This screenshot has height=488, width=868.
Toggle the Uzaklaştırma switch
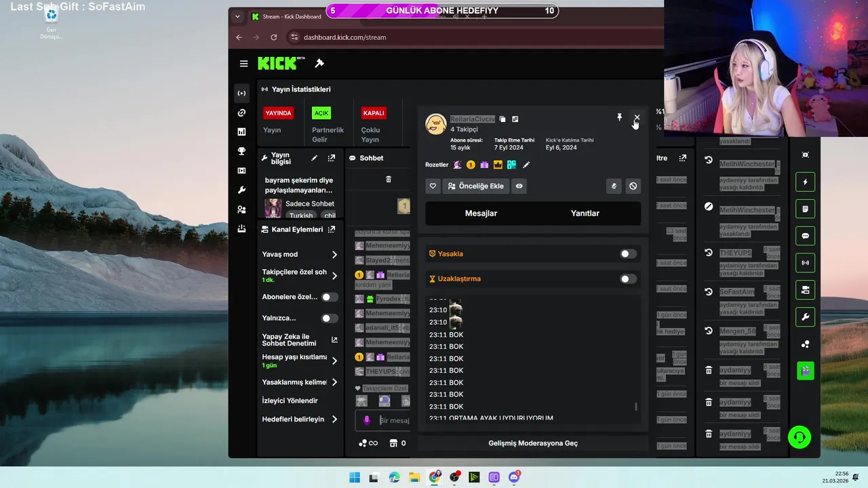[629, 279]
